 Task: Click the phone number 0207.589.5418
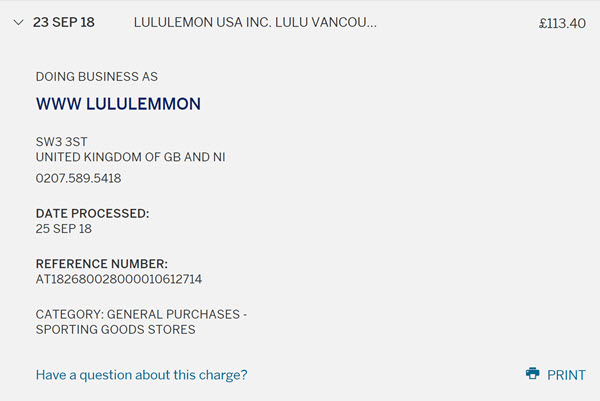[x=78, y=178]
